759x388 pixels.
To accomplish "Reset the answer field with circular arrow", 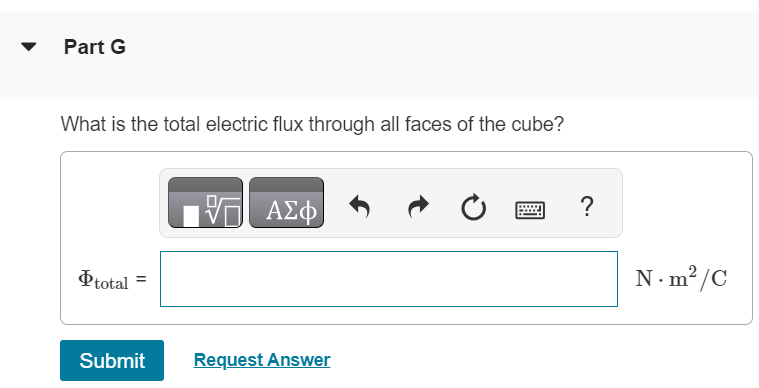I will click(473, 208).
